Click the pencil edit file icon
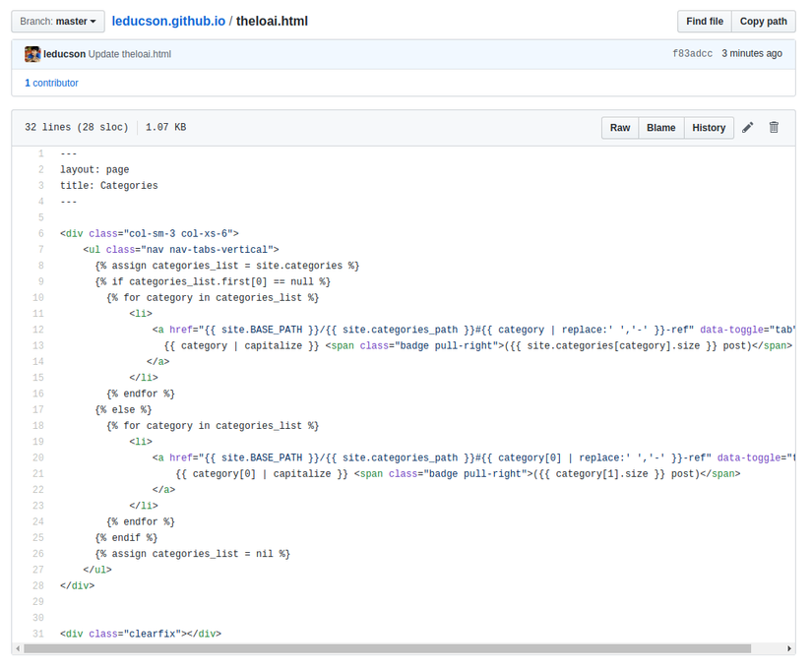 pyautogui.click(x=748, y=128)
